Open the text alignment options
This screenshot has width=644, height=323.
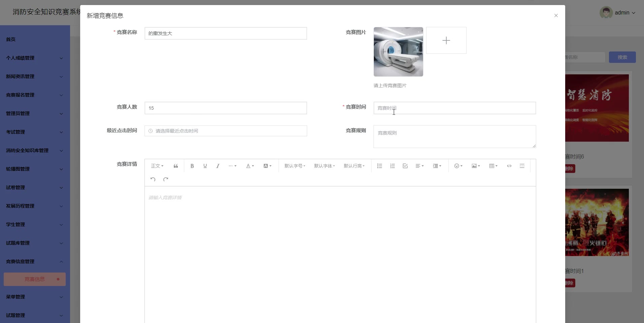[420, 166]
